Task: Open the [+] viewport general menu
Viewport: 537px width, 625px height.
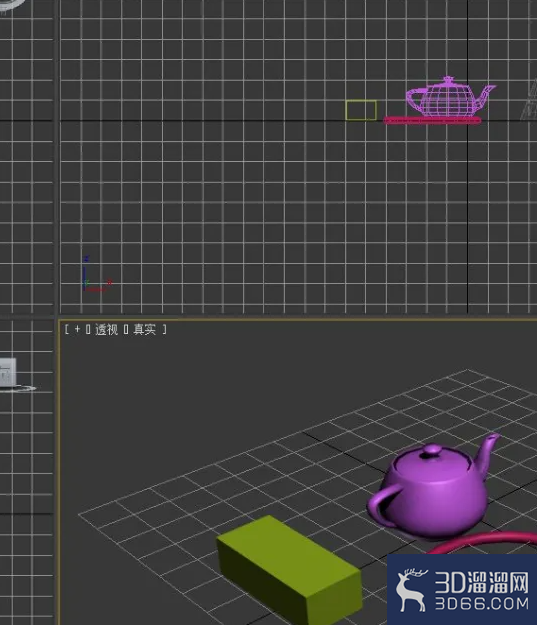Action: [x=77, y=329]
